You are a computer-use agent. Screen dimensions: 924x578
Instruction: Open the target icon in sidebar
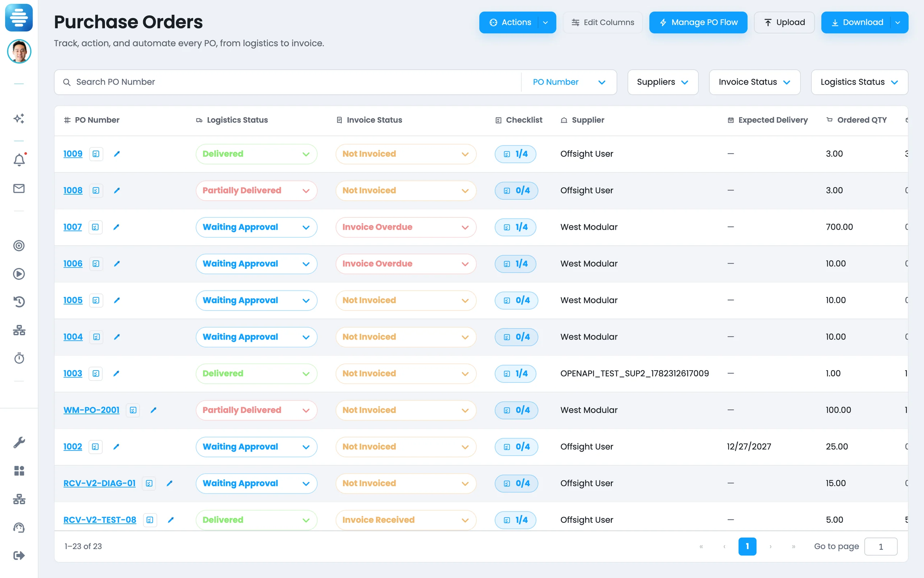tap(19, 245)
